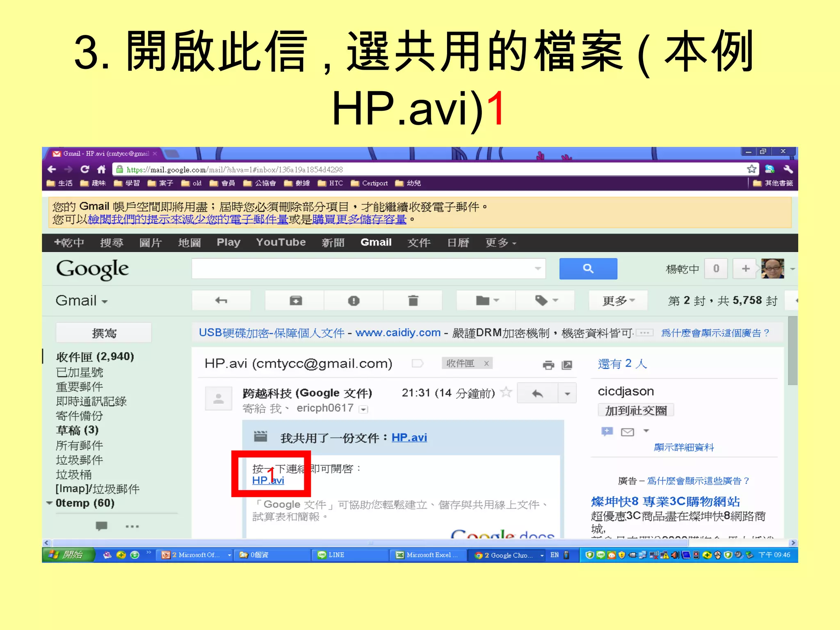Click the blue search magnifier button
Screen dimensions: 840x630
588,269
